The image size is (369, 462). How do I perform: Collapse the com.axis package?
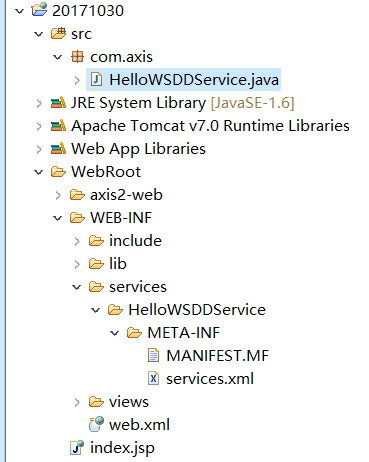pyautogui.click(x=58, y=57)
